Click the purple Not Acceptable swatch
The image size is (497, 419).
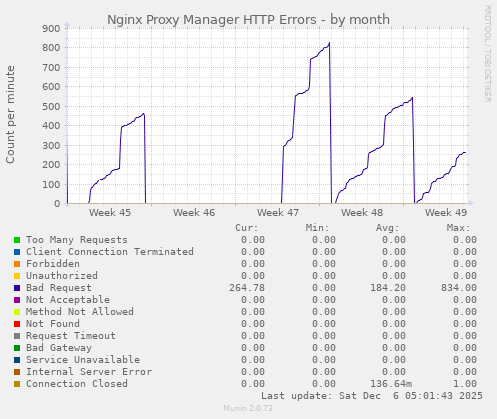(x=17, y=300)
